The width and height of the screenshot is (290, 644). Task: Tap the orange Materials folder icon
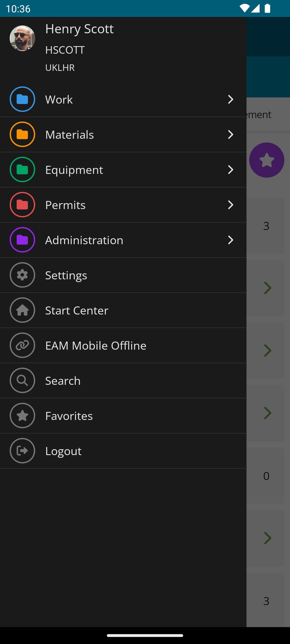[x=22, y=134]
